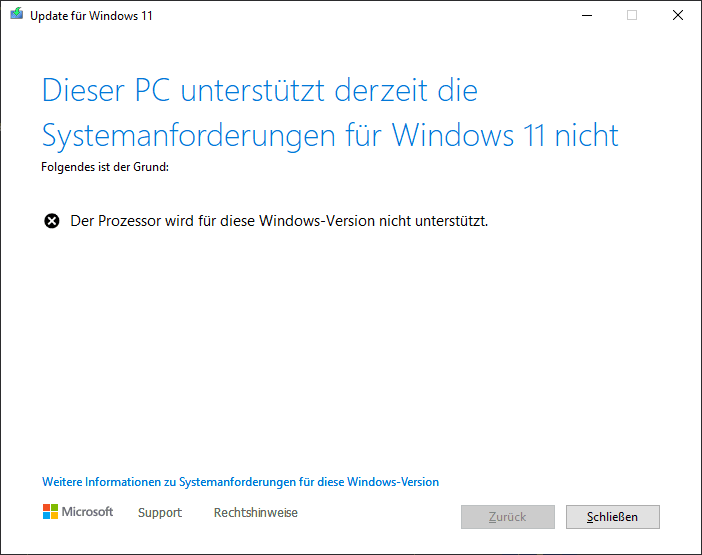This screenshot has width=702, height=555.
Task: Click heading line 'Systemanforderungen für Windows 11 nicht'
Action: 330,136
